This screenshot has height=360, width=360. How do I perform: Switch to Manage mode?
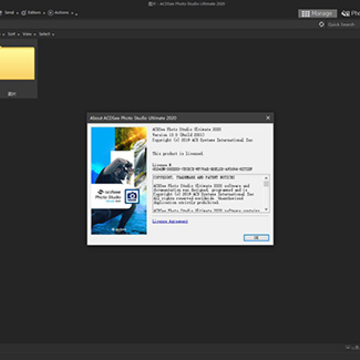(x=317, y=13)
